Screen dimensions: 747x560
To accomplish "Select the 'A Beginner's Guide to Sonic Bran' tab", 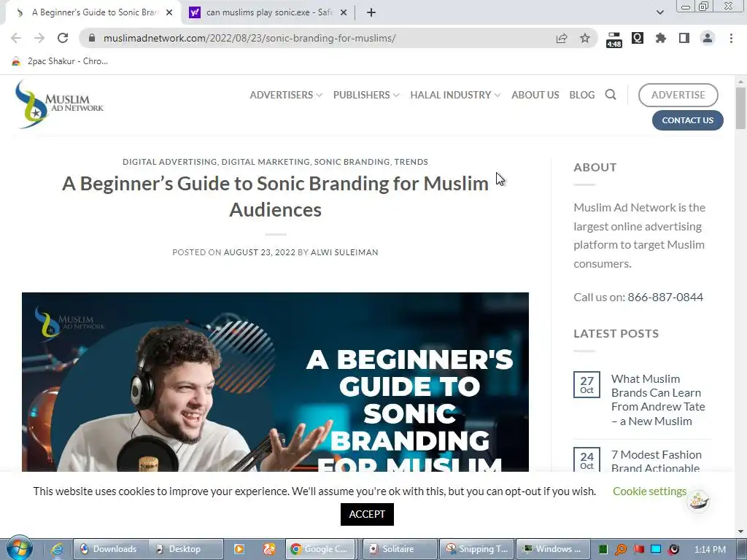I will [93, 12].
